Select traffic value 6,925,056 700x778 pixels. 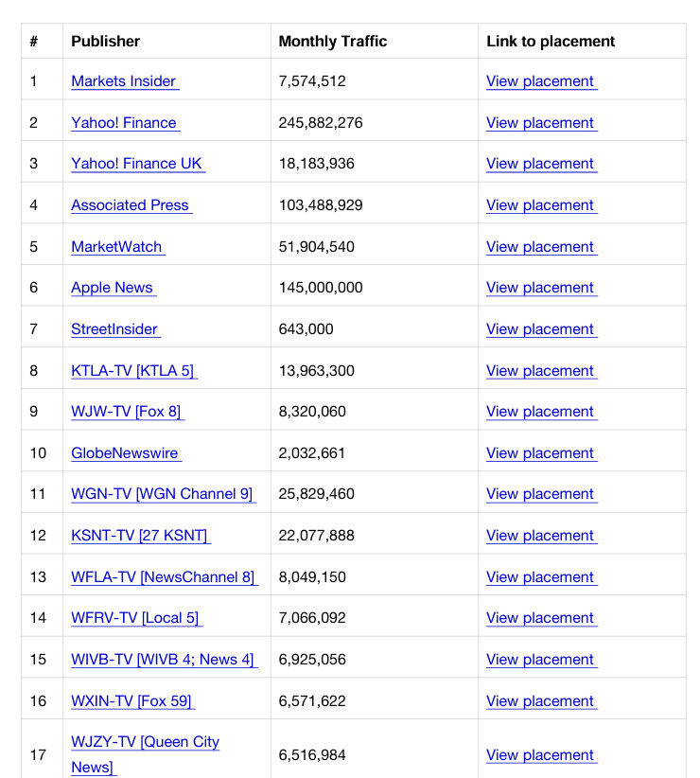312,660
